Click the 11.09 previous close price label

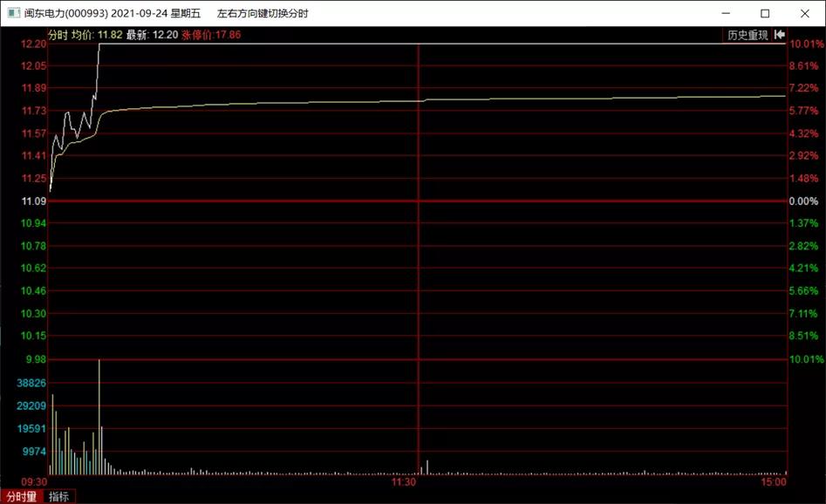(34, 201)
